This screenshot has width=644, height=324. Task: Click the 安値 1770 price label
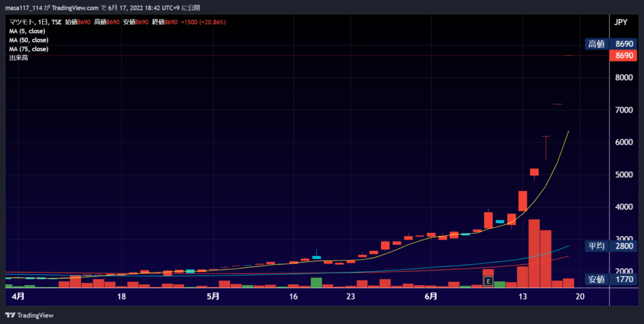611,280
